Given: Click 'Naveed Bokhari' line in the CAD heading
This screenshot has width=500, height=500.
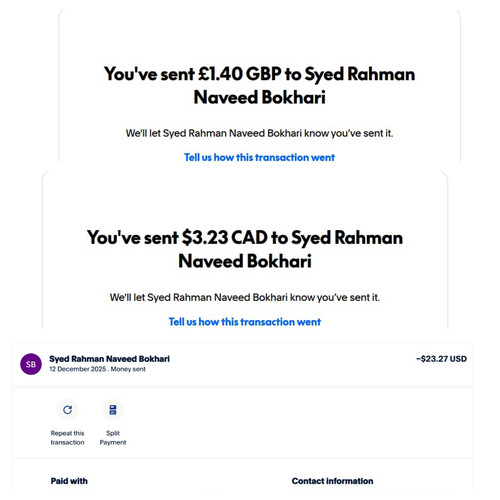Looking at the screenshot, I should pos(245,261).
